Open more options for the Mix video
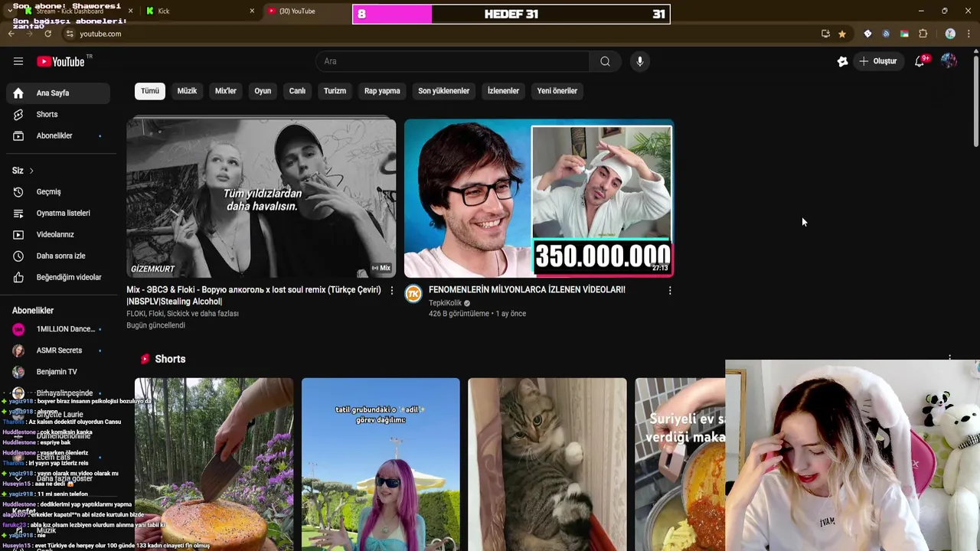The image size is (980, 551). click(x=392, y=291)
